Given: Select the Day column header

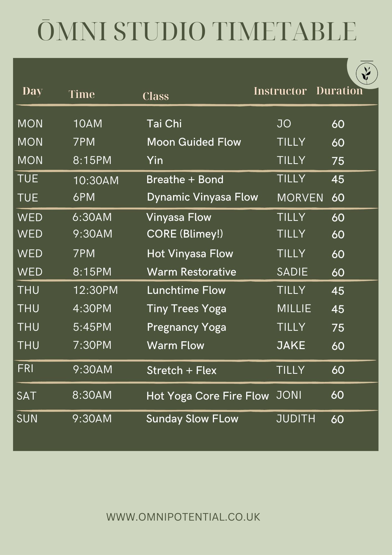Looking at the screenshot, I should click(32, 91).
